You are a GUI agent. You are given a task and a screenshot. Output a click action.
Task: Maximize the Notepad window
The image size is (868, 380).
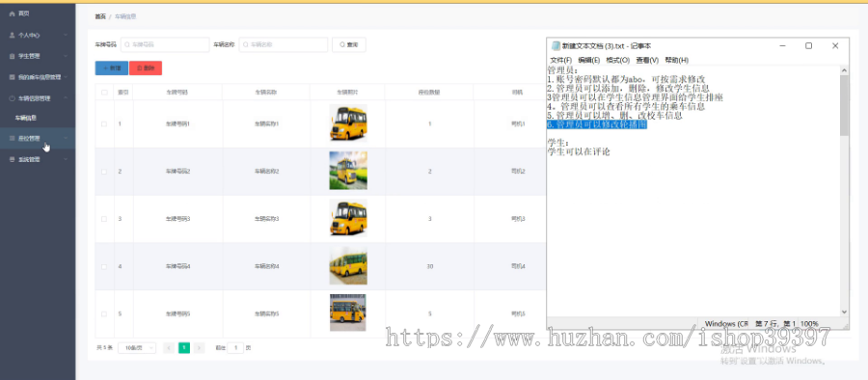pyautogui.click(x=808, y=46)
